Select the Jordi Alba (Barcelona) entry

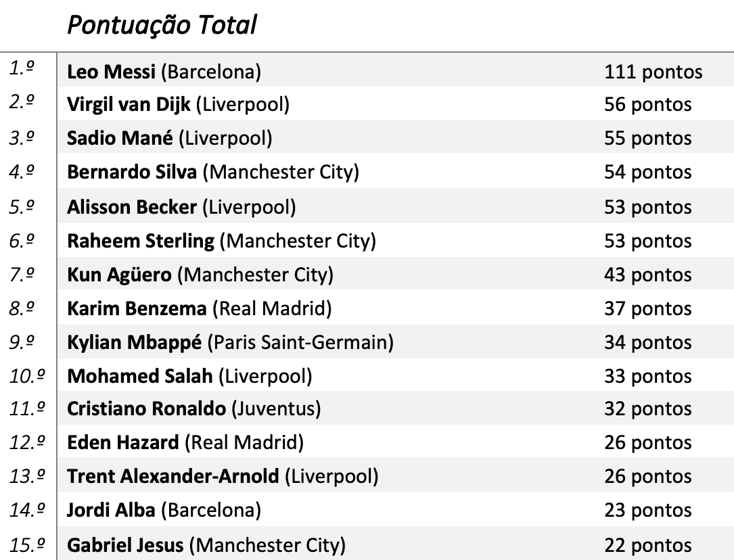[164, 511]
